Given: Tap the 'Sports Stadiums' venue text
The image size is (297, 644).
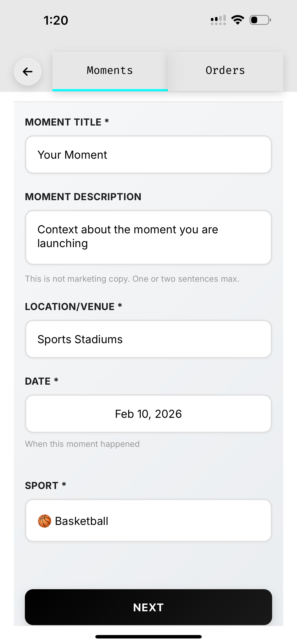Looking at the screenshot, I should [x=80, y=339].
